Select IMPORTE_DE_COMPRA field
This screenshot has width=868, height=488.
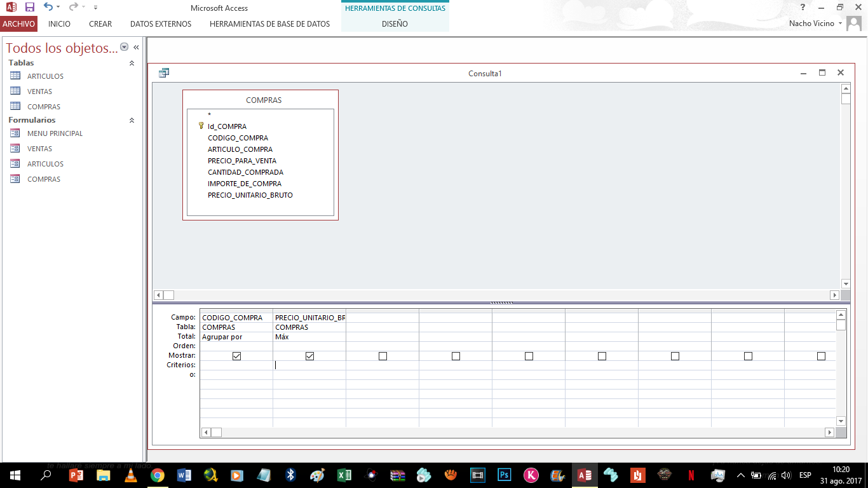point(245,184)
